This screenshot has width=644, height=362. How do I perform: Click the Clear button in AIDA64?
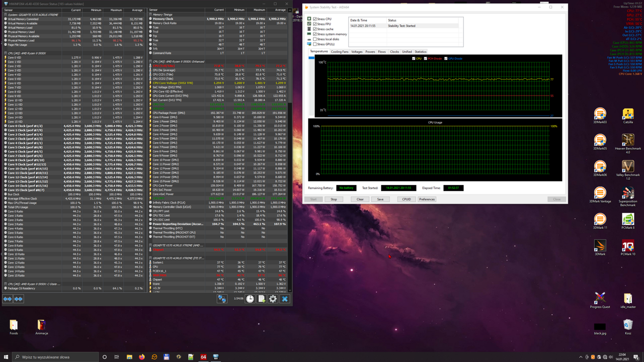(360, 199)
